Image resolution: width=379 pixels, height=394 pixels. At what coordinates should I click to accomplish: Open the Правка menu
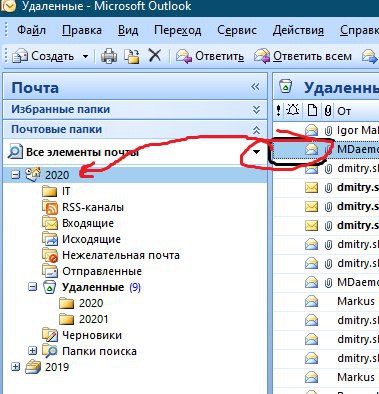(82, 30)
